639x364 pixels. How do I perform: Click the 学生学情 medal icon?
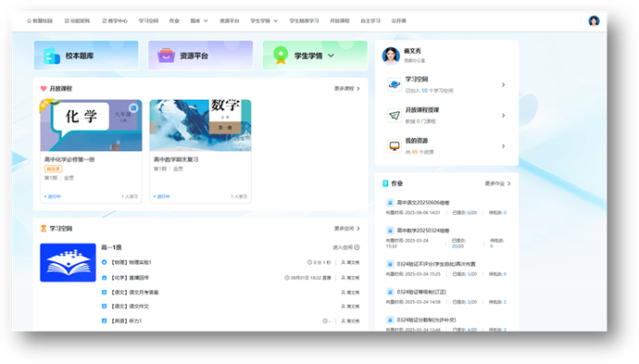click(x=281, y=56)
